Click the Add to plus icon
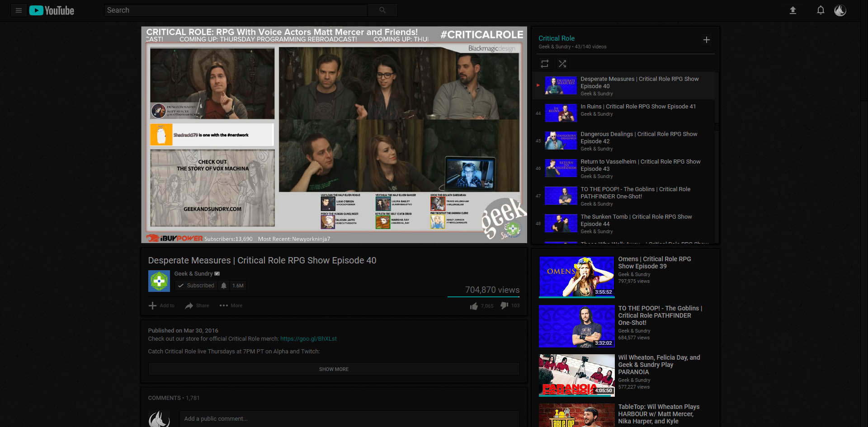Image resolution: width=868 pixels, height=427 pixels. point(152,306)
